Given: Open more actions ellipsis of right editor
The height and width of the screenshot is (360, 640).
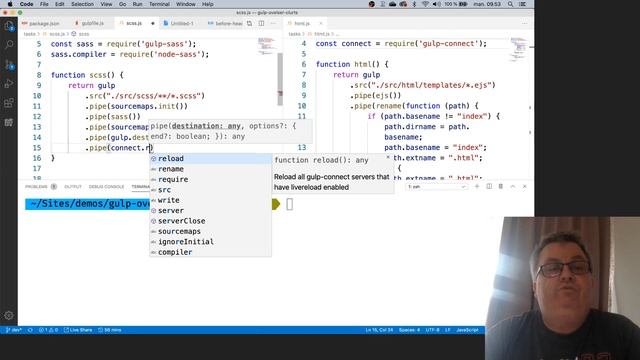Looking at the screenshot, I should (524, 23).
